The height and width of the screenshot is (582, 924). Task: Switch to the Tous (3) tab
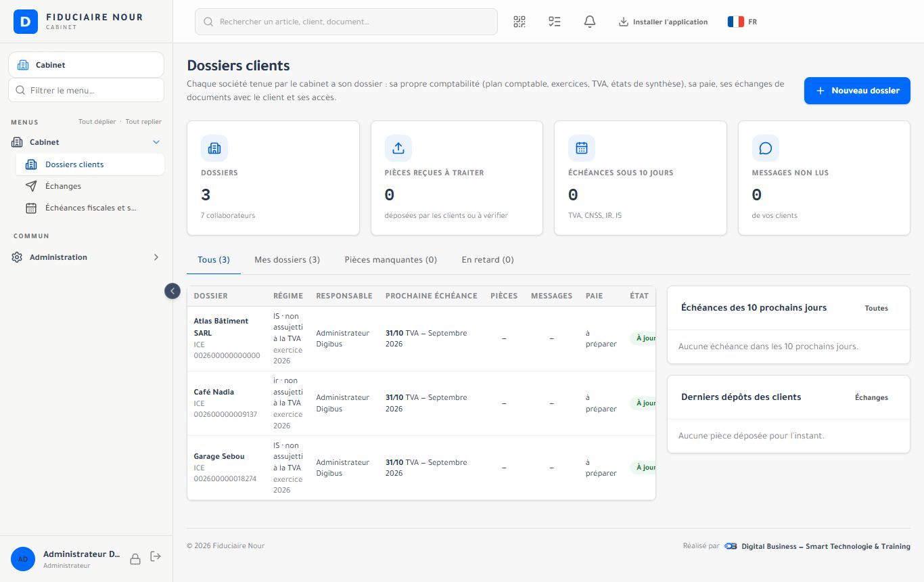214,260
